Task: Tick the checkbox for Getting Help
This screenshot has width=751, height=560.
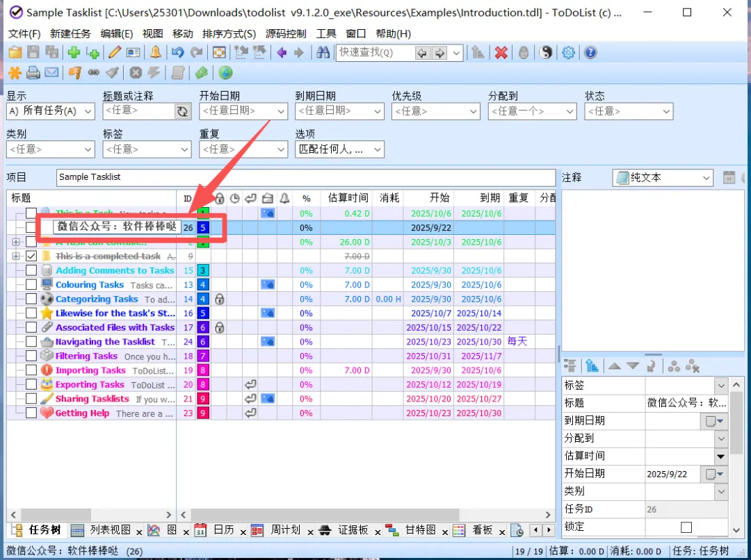Action: (x=31, y=413)
